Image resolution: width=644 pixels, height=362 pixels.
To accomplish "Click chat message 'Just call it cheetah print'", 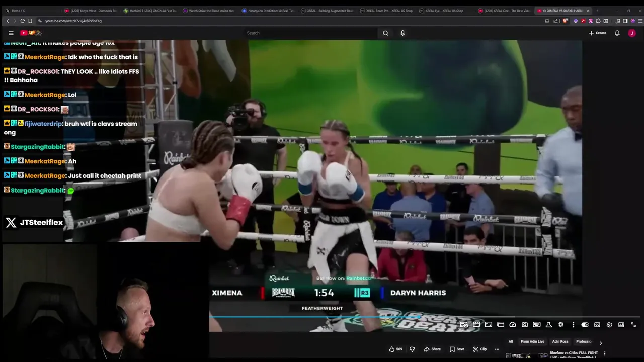I will 105,176.
